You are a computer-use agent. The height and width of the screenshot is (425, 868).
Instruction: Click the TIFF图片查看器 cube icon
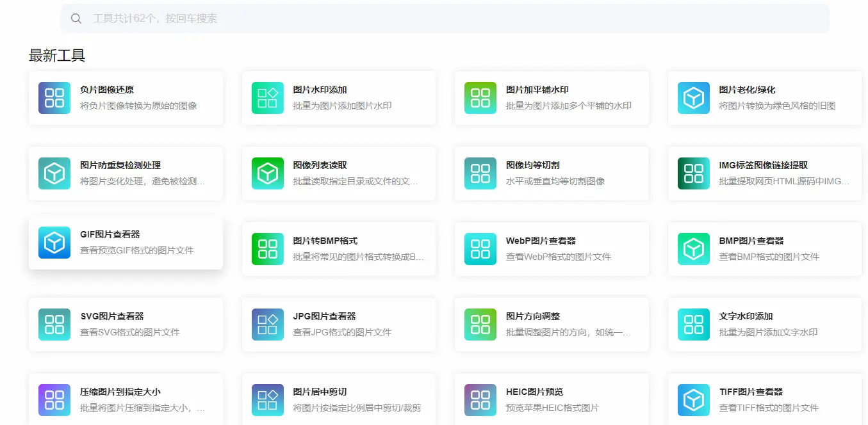692,400
